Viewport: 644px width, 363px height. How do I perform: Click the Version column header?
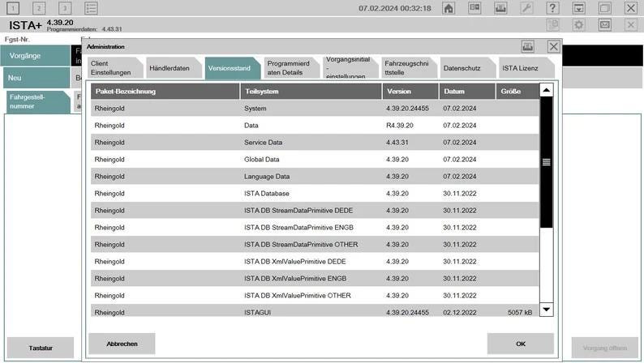pos(410,92)
